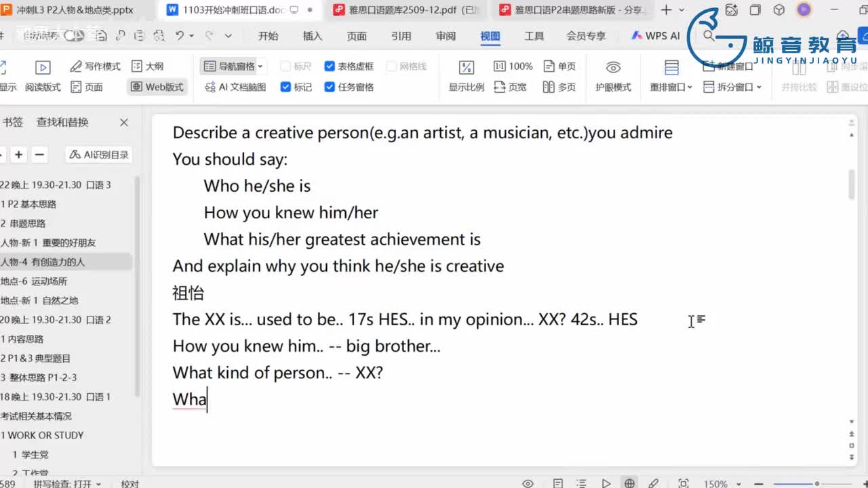Viewport: 868px width, 488px height.
Task: Toggle the 标尺 ruler checkbox
Action: (x=296, y=66)
